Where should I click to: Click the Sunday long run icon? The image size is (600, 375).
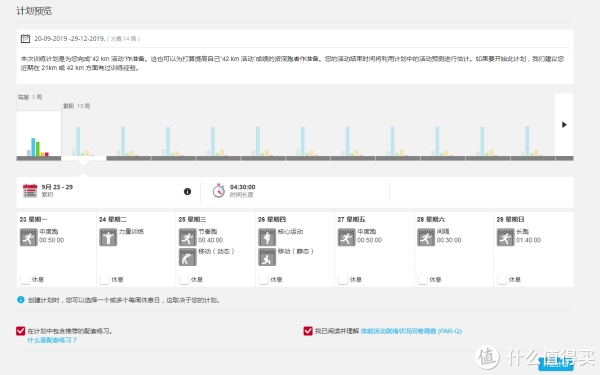tap(505, 237)
